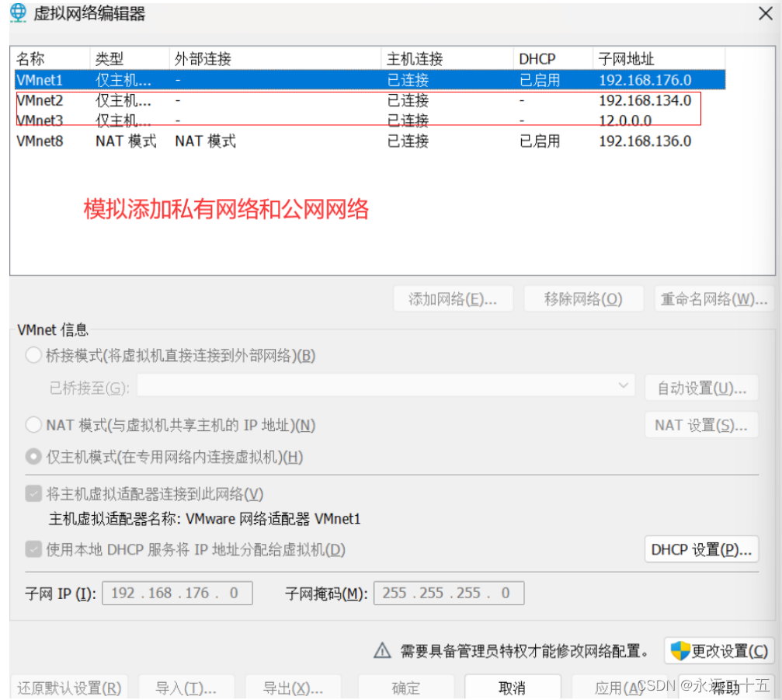Click the NAT 设置(S) button
782x700 pixels.
click(x=701, y=425)
